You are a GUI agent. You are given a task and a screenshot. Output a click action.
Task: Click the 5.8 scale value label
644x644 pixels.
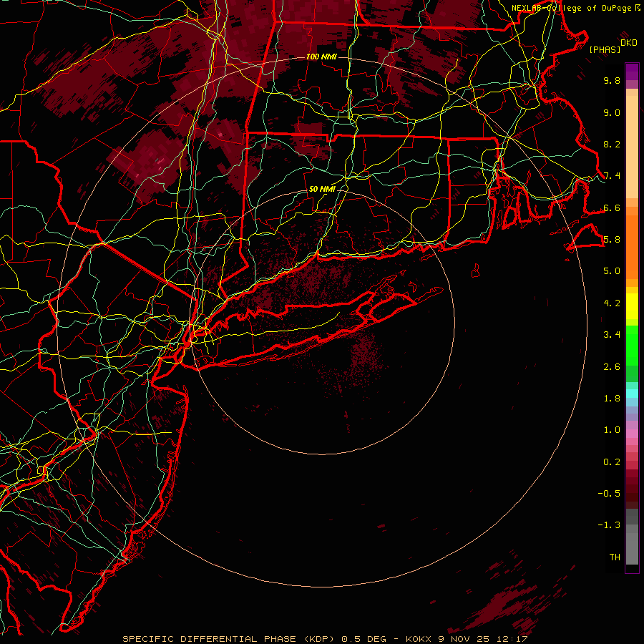(612, 240)
